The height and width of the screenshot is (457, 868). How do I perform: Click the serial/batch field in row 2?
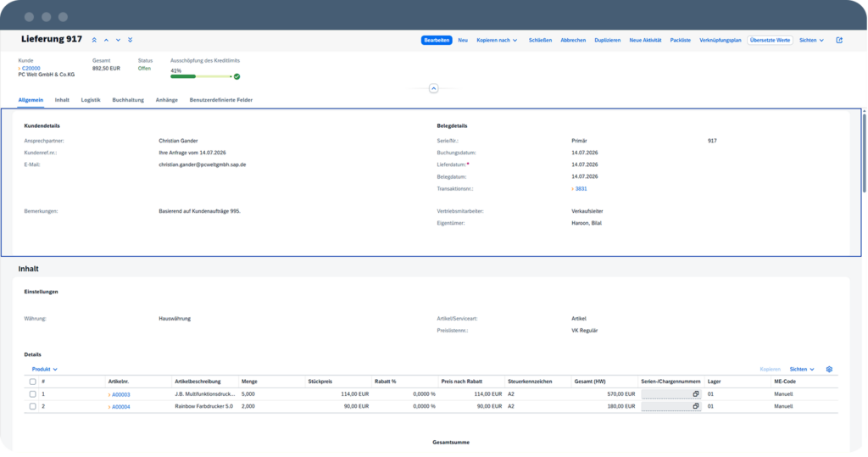click(671, 406)
